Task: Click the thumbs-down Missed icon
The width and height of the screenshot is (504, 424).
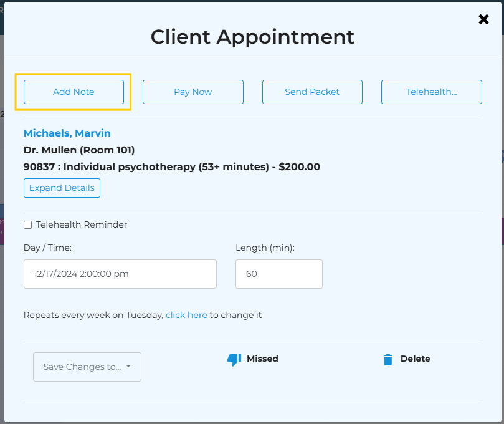Action: pyautogui.click(x=234, y=360)
